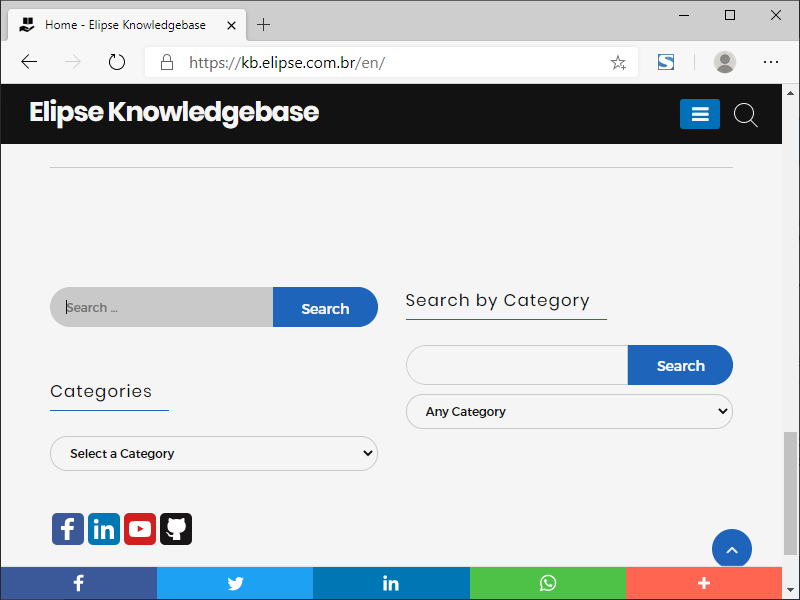
Task: Share on Twitter via bottom bar
Action: pyautogui.click(x=235, y=583)
